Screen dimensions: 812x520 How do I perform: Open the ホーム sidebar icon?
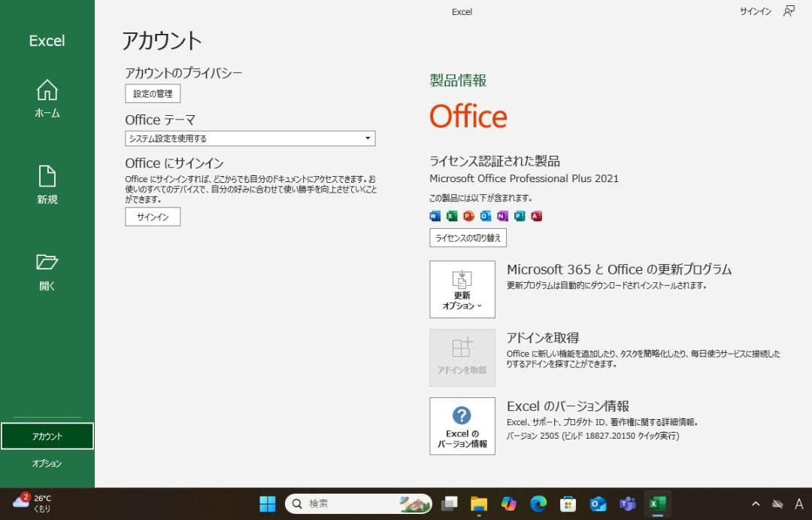(x=47, y=93)
